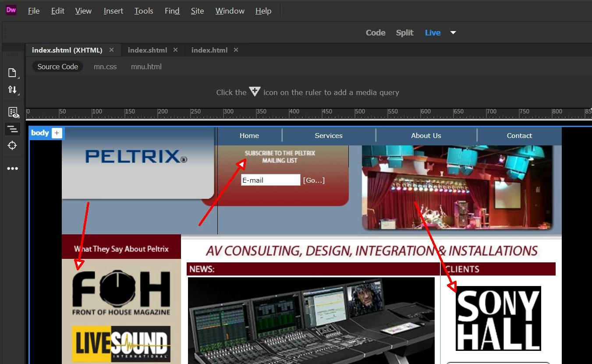Open the mnu.html related file
Viewport: 592px width, 364px height.
(146, 67)
